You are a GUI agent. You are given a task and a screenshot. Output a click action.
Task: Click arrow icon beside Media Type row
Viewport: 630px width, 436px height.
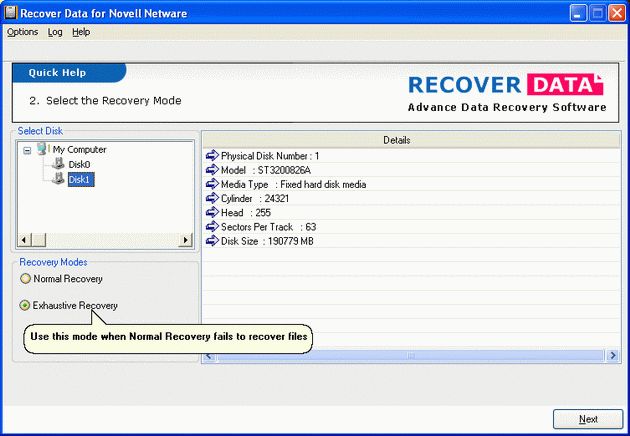[212, 184]
